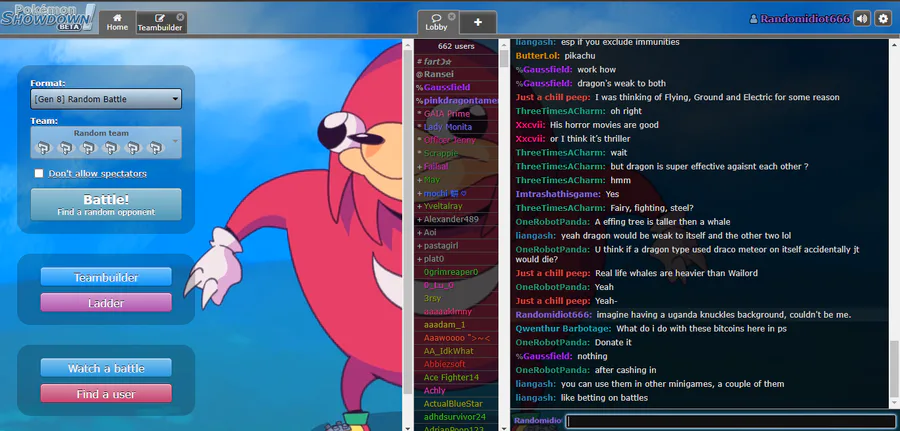Select user aaadam_1 in the user list
The image size is (900, 431).
pos(456,325)
